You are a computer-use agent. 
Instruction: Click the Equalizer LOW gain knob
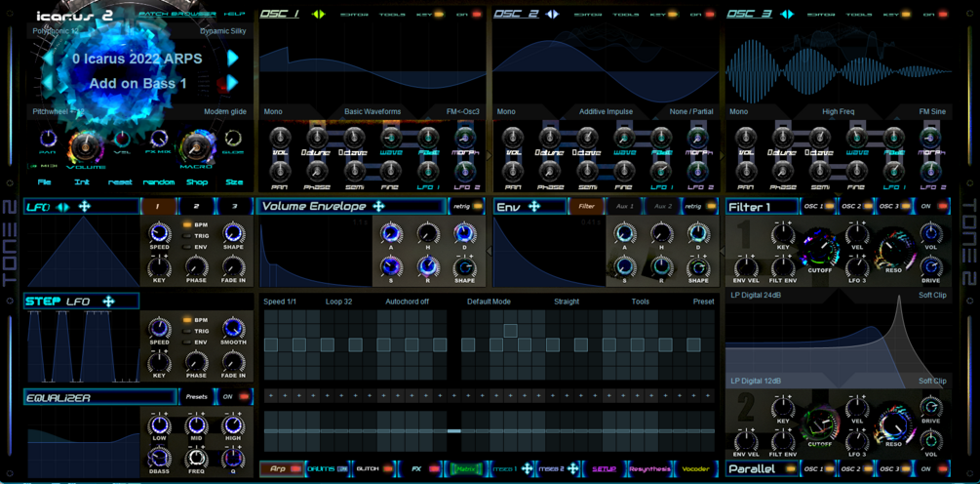[x=159, y=425]
